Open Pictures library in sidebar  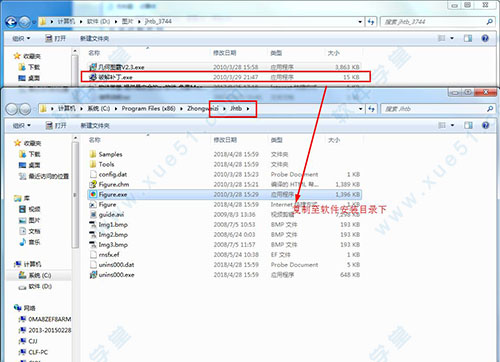click(30, 220)
